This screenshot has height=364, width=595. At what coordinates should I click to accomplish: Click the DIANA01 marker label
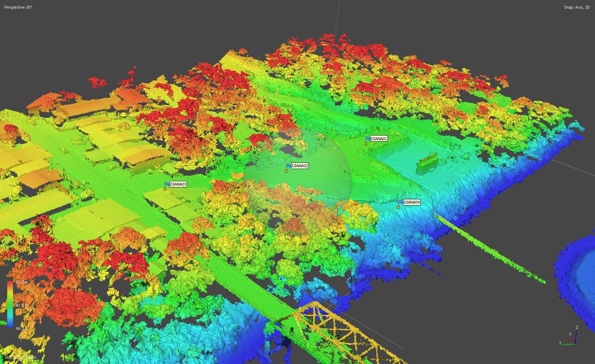click(x=379, y=139)
